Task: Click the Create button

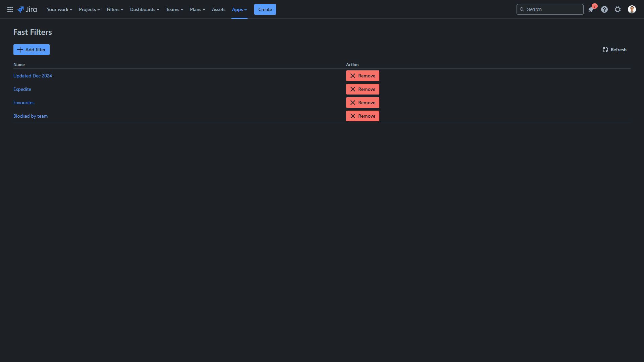Action: coord(265,9)
